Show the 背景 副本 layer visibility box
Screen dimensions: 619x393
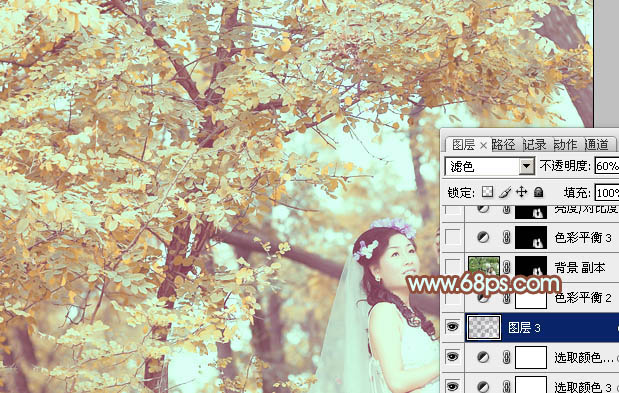[453, 267]
